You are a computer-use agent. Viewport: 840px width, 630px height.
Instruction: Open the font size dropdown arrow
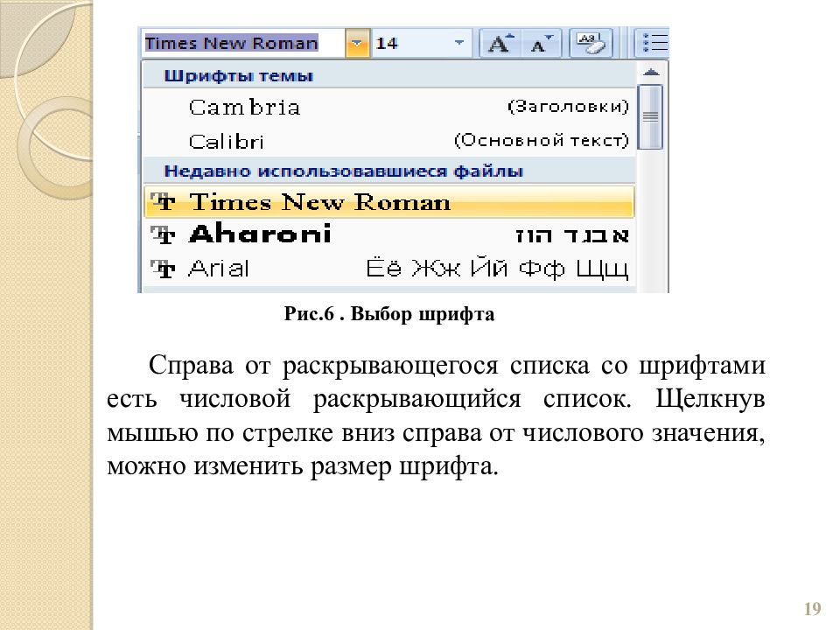459,43
